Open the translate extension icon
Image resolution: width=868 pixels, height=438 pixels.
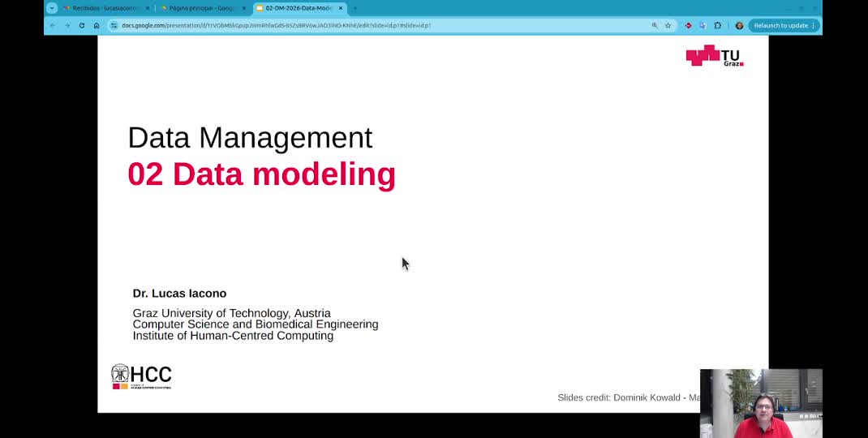click(703, 25)
